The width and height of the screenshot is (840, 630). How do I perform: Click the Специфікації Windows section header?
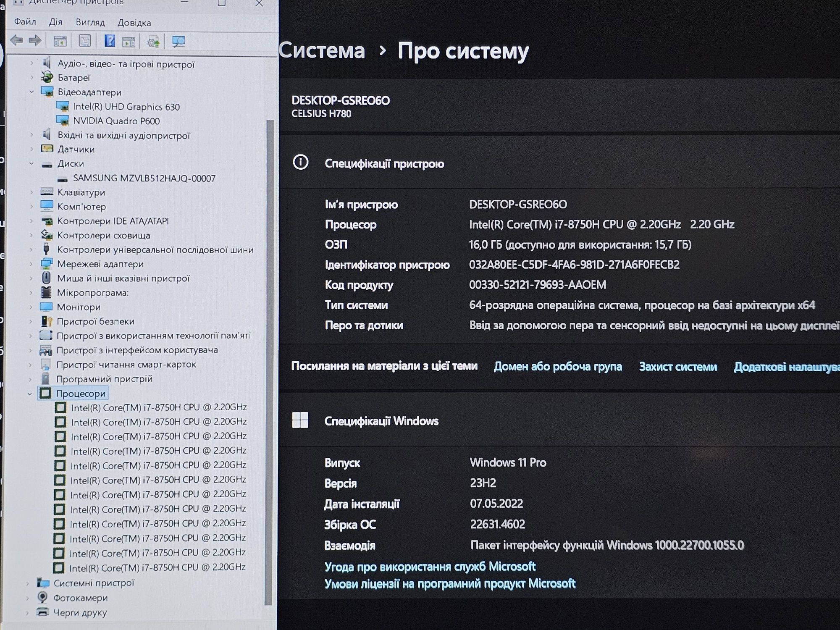pos(381,421)
